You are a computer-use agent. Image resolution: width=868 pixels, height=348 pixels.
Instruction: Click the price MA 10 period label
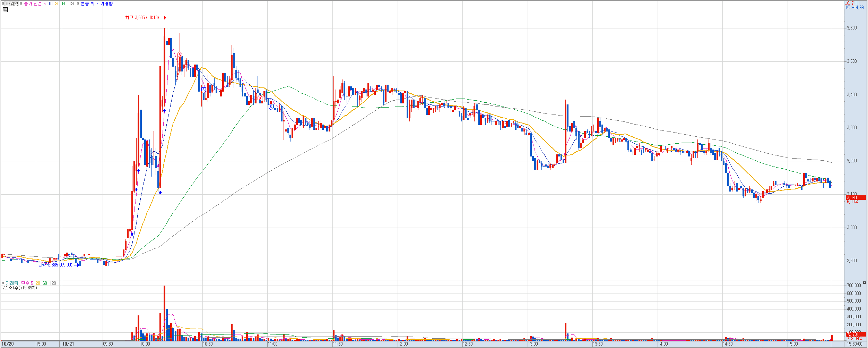coord(50,3)
